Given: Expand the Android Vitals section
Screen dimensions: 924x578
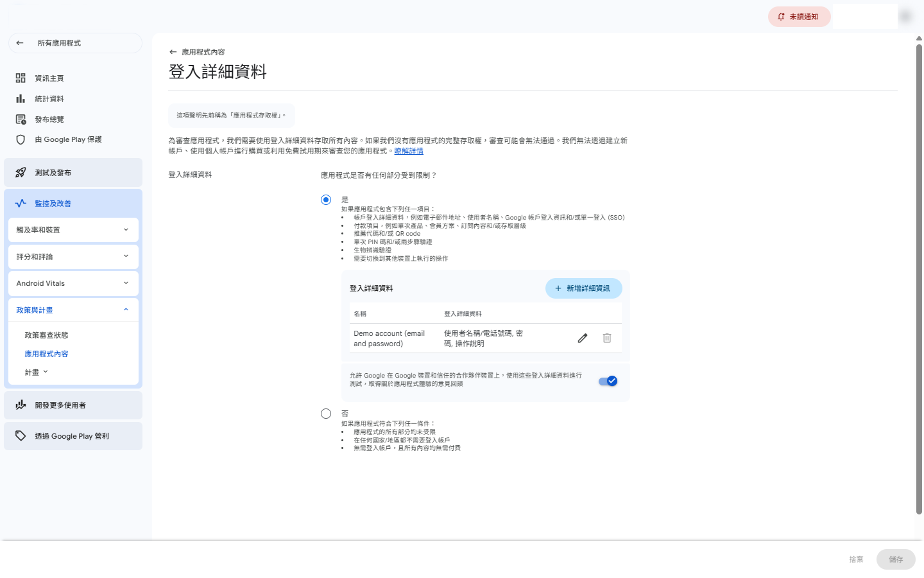Looking at the screenshot, I should 73,283.
